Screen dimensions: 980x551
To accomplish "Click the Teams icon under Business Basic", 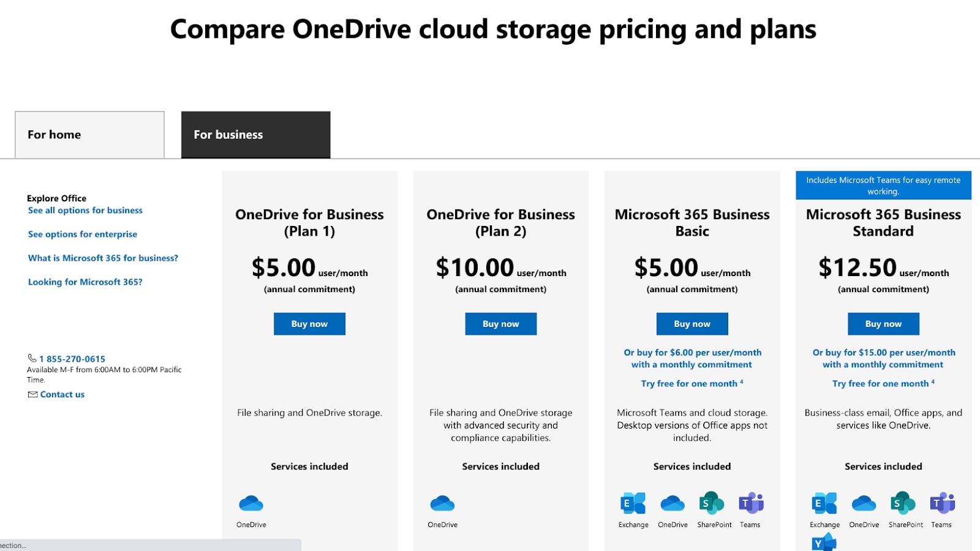I will (x=750, y=503).
